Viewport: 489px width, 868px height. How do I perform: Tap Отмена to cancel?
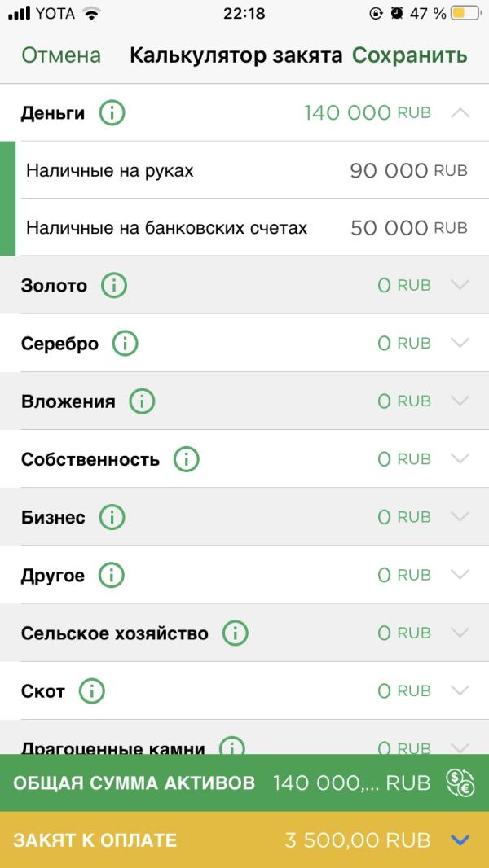click(x=61, y=55)
